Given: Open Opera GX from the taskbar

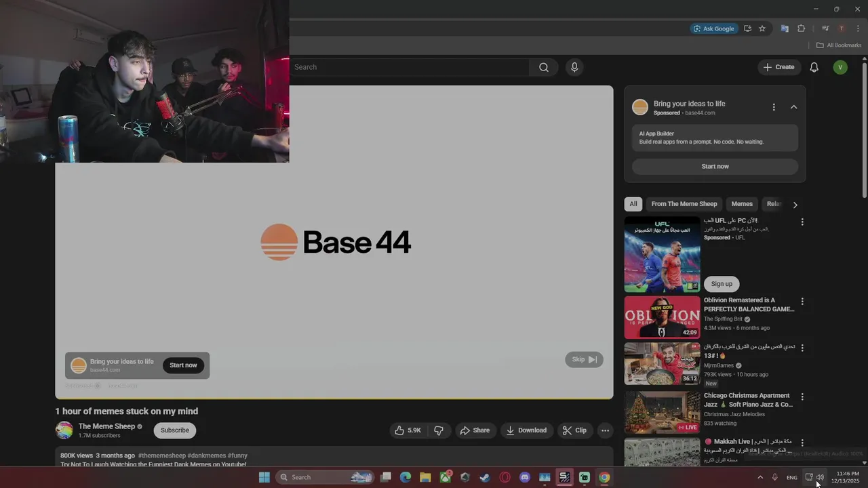Looking at the screenshot, I should pyautogui.click(x=505, y=477).
